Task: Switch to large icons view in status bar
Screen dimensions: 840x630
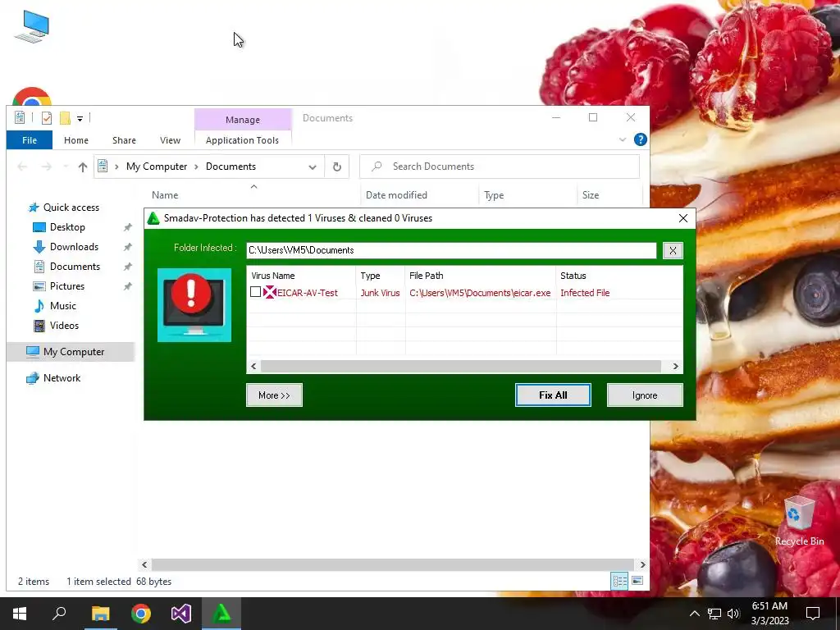Action: pos(637,582)
